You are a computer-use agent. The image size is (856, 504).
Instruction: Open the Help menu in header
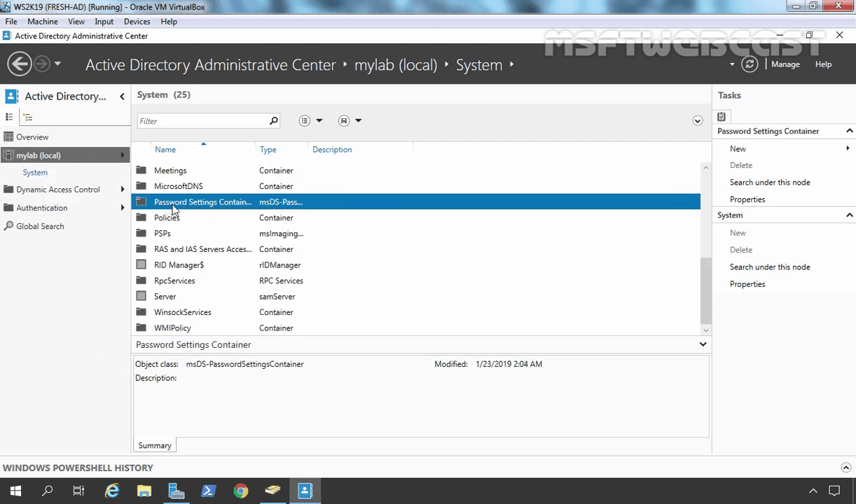click(x=823, y=64)
